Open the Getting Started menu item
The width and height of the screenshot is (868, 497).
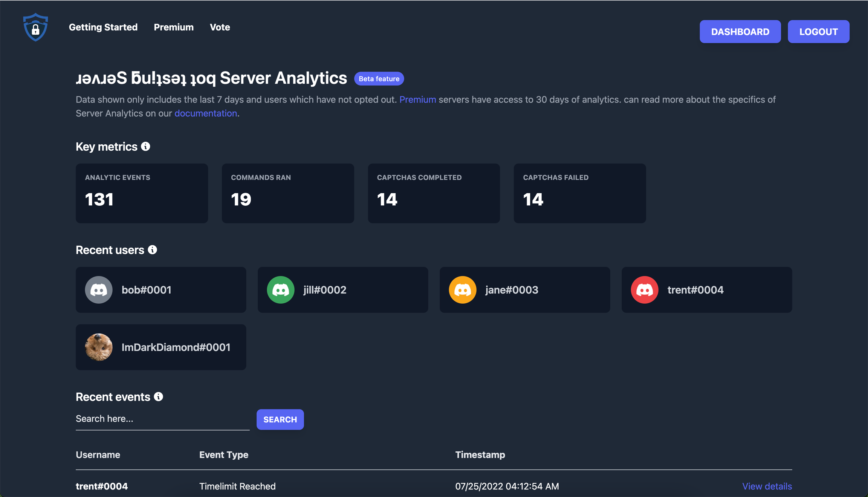[103, 27]
